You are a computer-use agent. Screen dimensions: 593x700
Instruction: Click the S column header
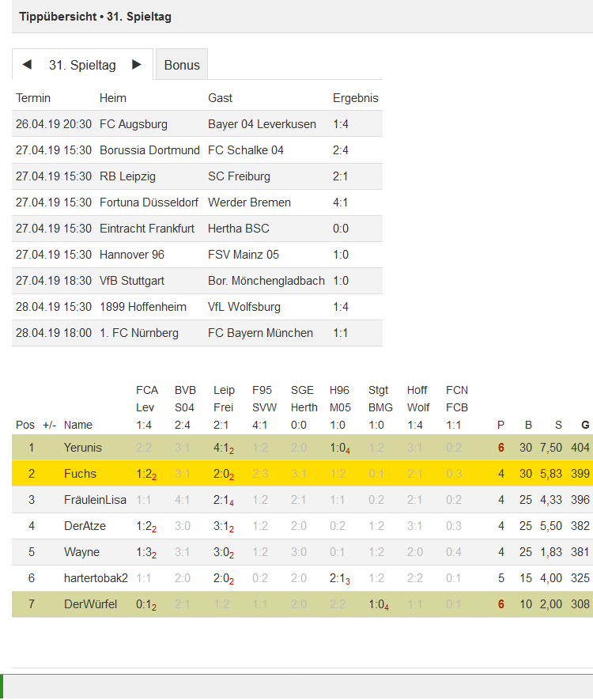coord(558,425)
